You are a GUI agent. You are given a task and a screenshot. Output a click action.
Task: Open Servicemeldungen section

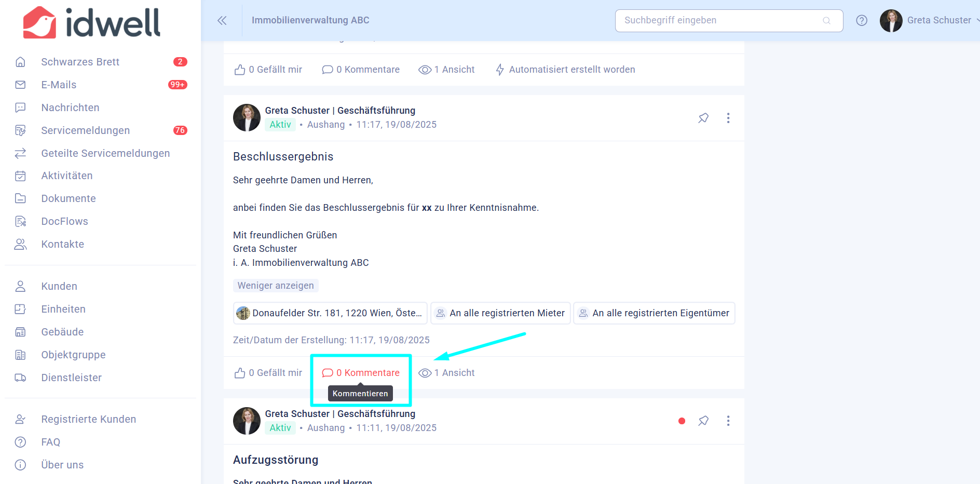pyautogui.click(x=86, y=130)
